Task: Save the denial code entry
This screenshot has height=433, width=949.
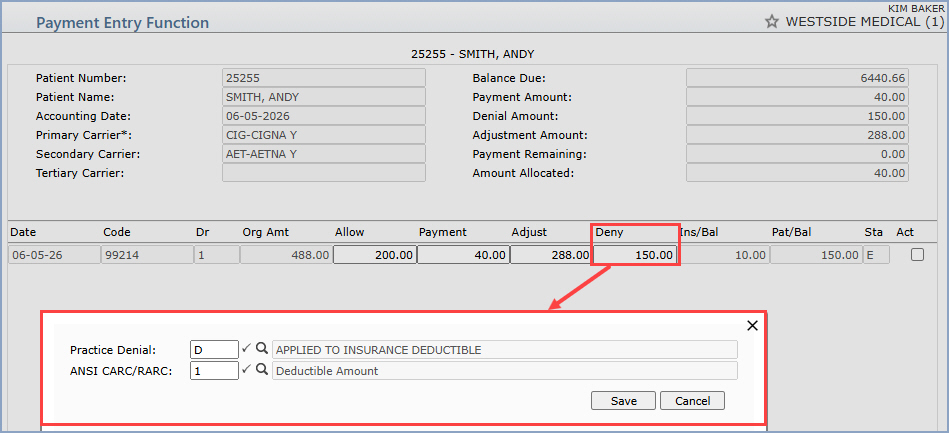Action: tap(623, 401)
